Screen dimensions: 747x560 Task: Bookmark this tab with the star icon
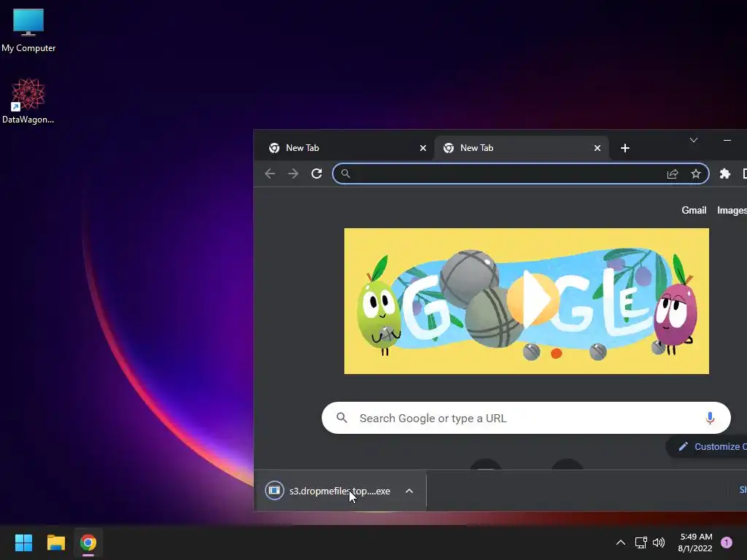tap(695, 174)
